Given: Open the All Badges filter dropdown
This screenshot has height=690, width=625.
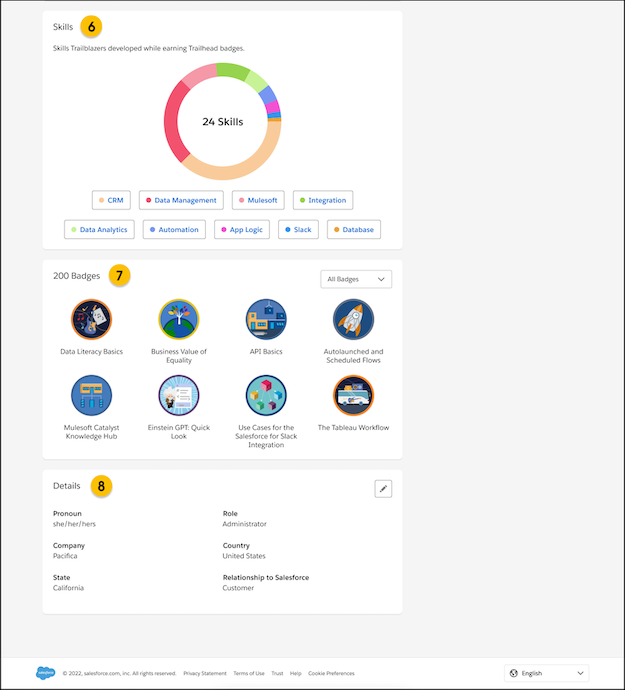Looking at the screenshot, I should click(x=356, y=279).
